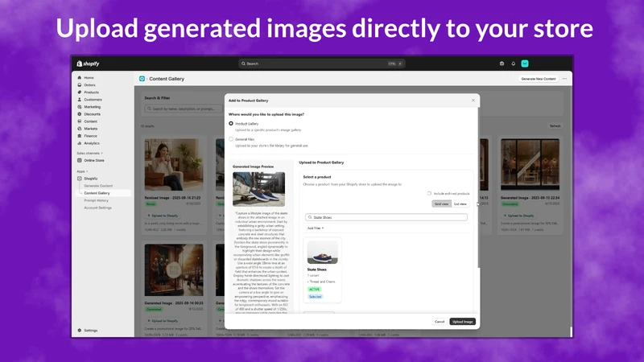Open Generate Content under ShopViz
This screenshot has height=362, width=644.
click(98, 186)
